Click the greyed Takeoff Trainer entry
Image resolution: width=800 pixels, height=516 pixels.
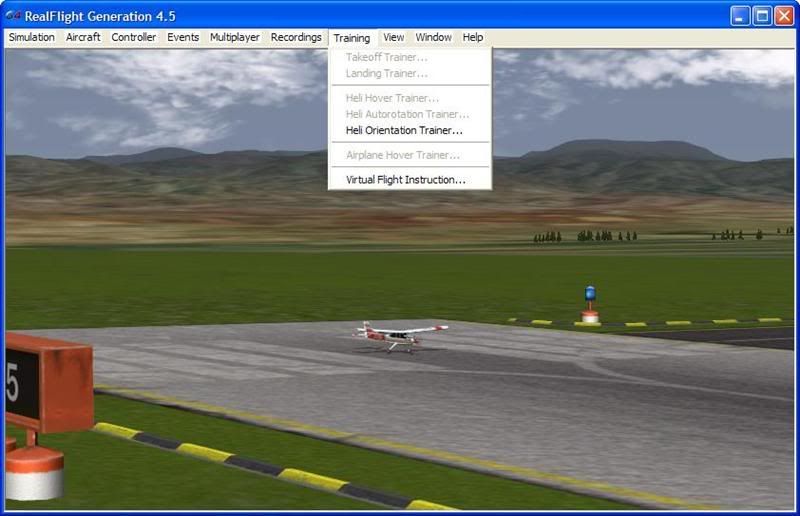[410, 57]
